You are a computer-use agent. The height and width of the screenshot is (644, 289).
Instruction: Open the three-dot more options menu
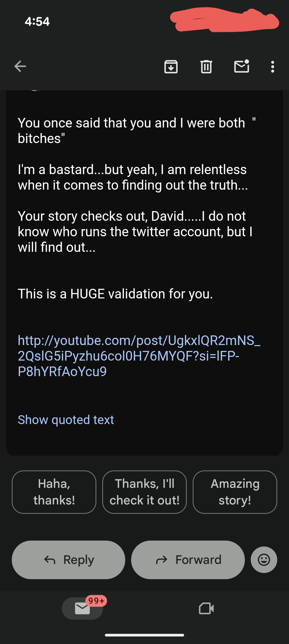point(272,66)
